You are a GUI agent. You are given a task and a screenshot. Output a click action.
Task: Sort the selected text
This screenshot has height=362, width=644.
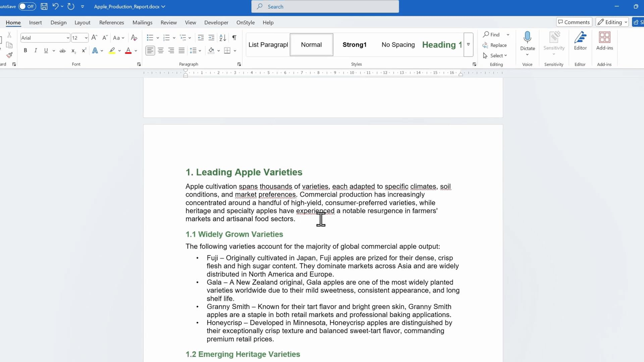(223, 38)
